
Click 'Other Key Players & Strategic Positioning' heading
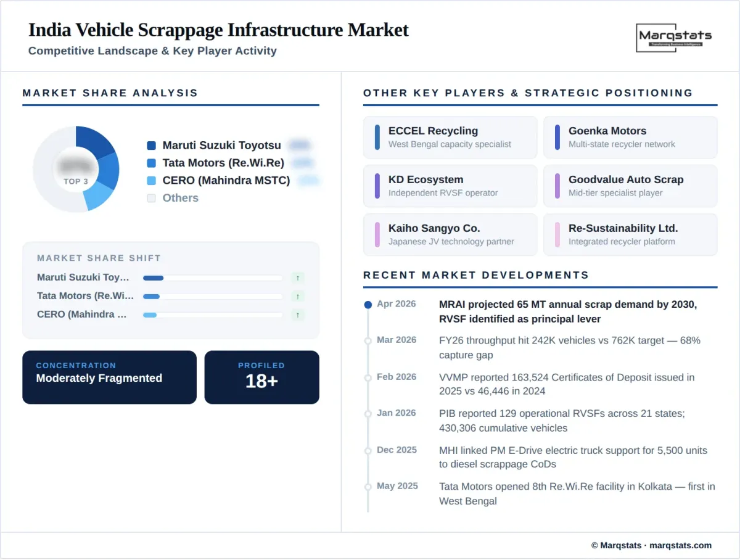[x=528, y=93]
